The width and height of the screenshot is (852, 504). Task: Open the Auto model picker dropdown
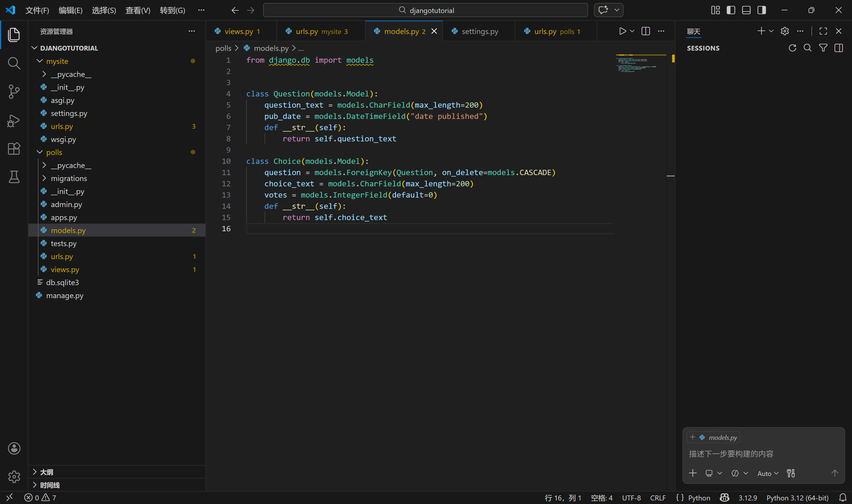click(x=767, y=474)
